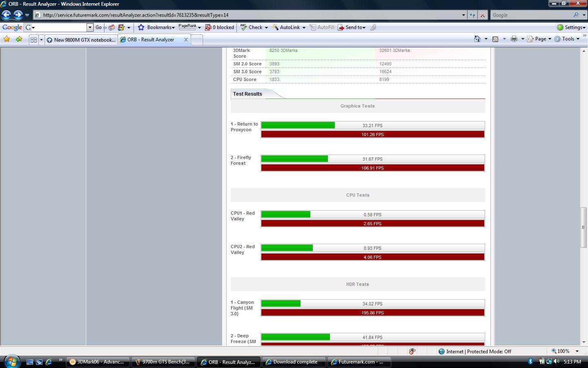The image size is (588, 368).
Task: Expand the address bar history dropdown
Action: tap(463, 15)
